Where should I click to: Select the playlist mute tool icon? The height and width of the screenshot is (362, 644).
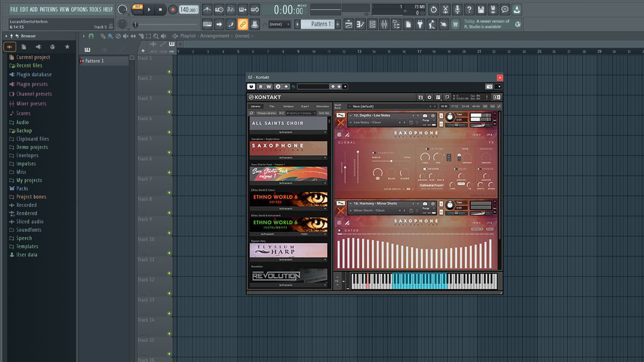click(x=126, y=36)
